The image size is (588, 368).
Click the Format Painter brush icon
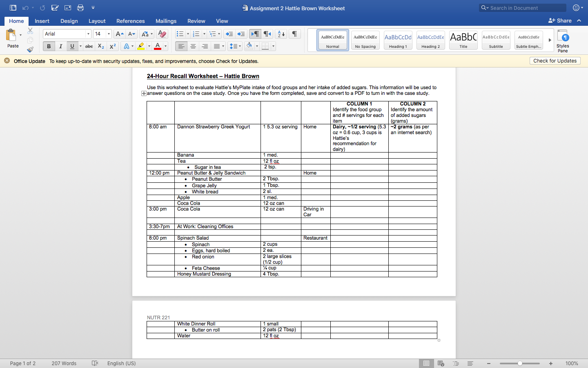point(30,49)
